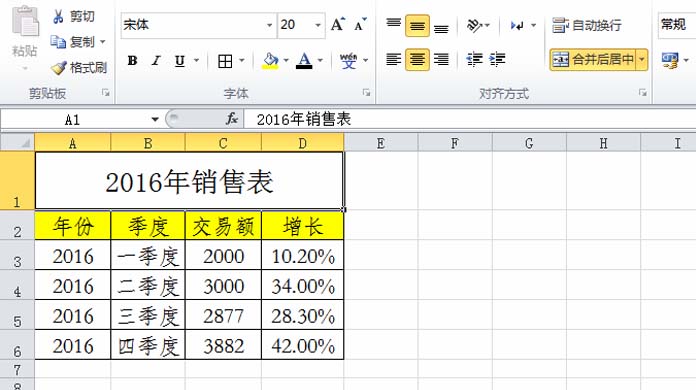Click cell 四季度
This screenshot has height=390, width=696.
click(148, 345)
